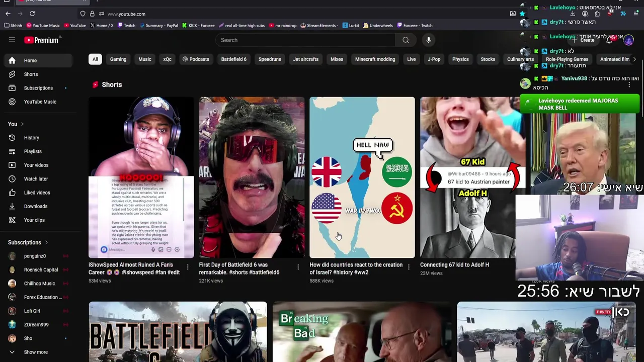Image resolution: width=644 pixels, height=362 pixels.
Task: Select the Podcasts filter chip
Action: pyautogui.click(x=196, y=59)
